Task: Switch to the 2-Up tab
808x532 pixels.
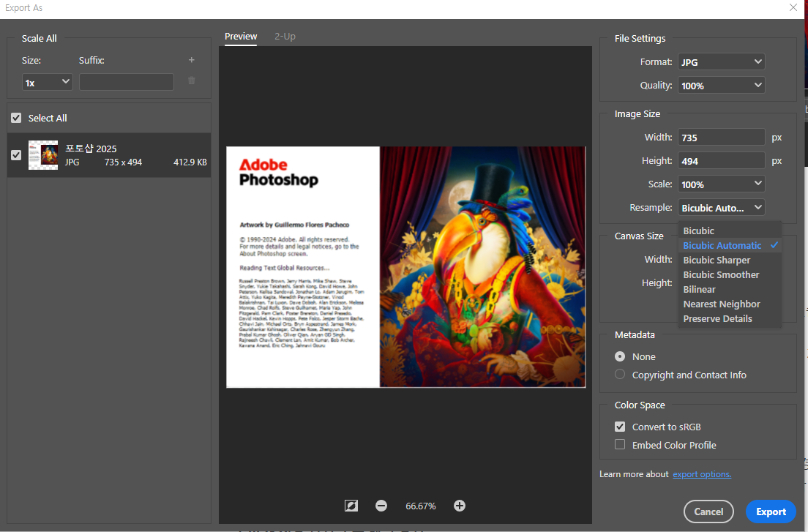Action: (x=285, y=37)
